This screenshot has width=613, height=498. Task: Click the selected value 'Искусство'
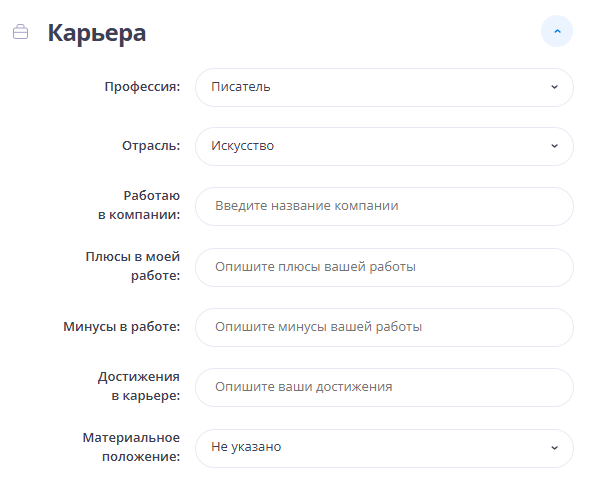[243, 146]
